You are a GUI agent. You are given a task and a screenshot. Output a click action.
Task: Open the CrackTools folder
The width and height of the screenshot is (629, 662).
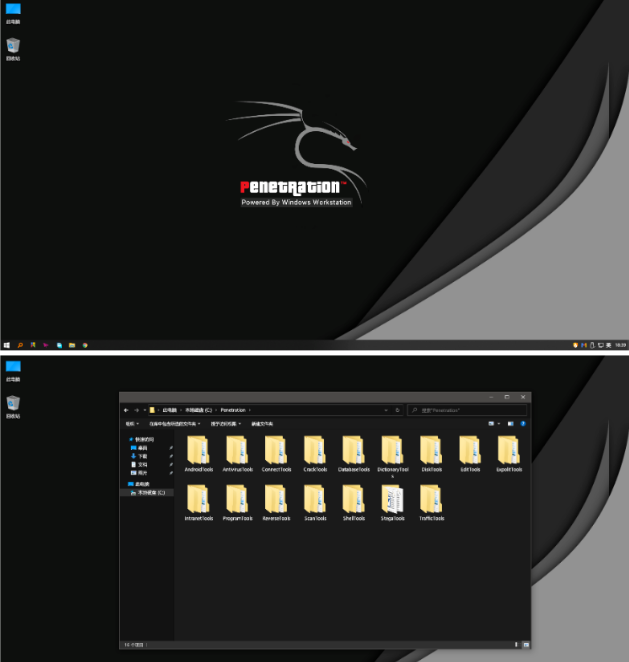pyautogui.click(x=315, y=454)
